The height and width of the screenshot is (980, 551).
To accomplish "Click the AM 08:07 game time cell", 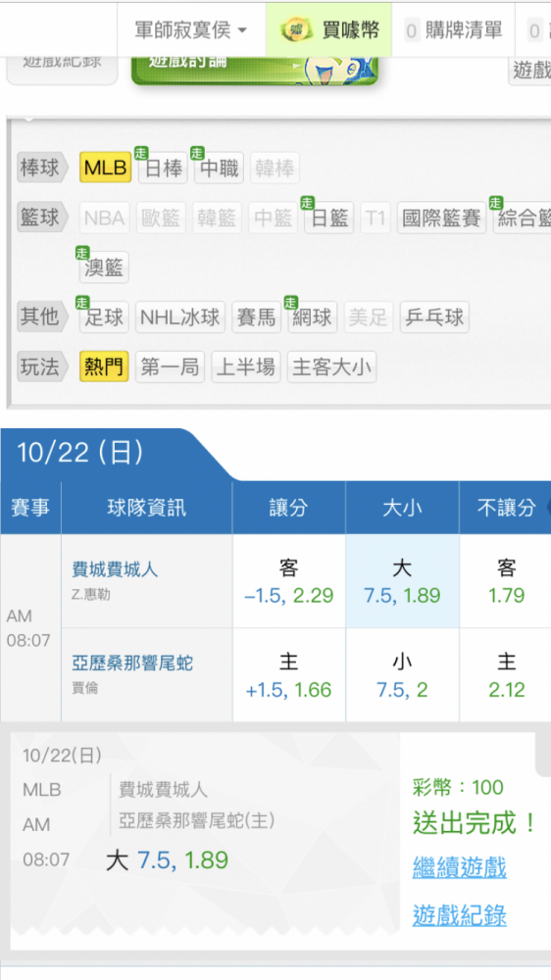I will click(30, 628).
